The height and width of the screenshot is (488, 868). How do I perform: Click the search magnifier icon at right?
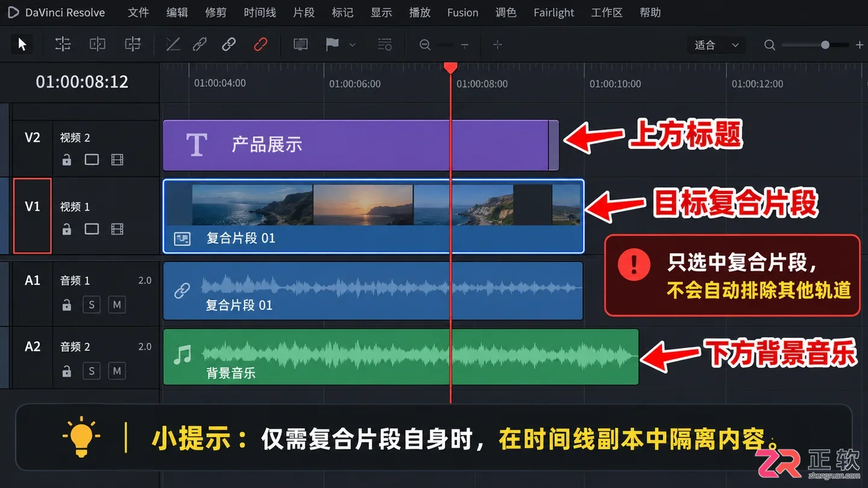[x=770, y=45]
